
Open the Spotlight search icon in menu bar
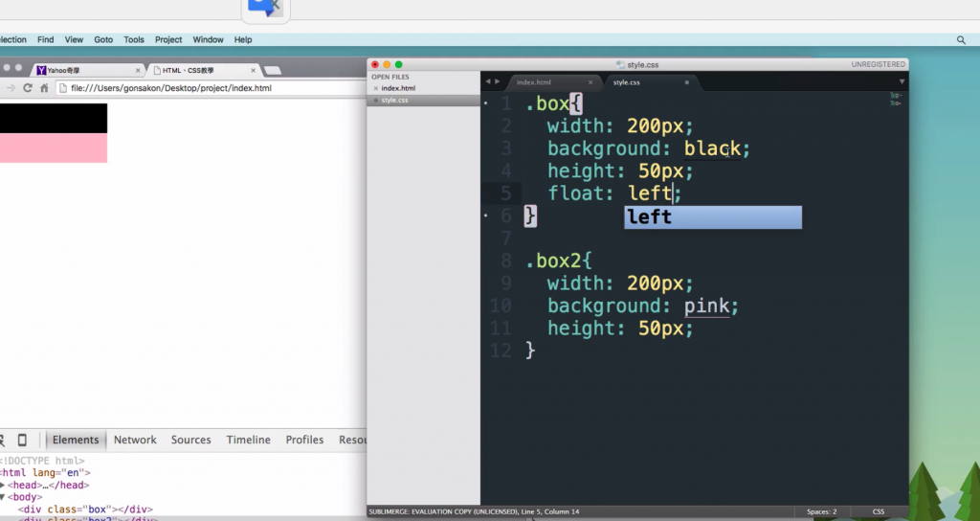[961, 39]
